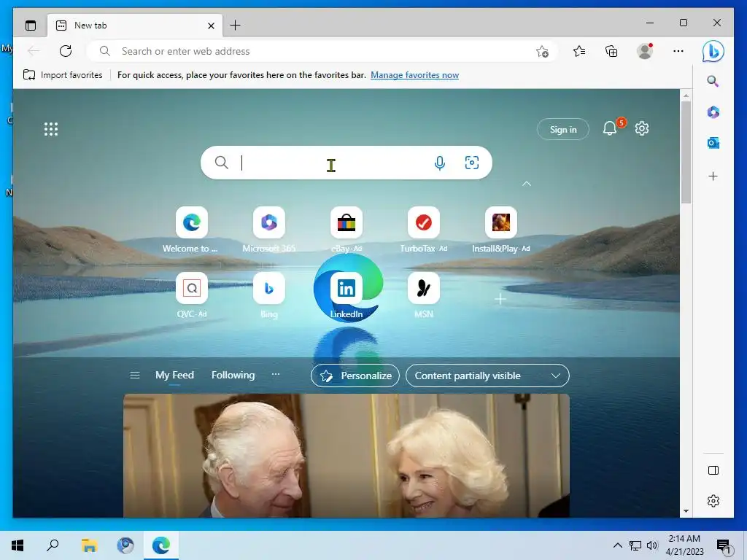Open the Windows Start menu
Viewport: 747px width, 560px height.
(x=18, y=545)
